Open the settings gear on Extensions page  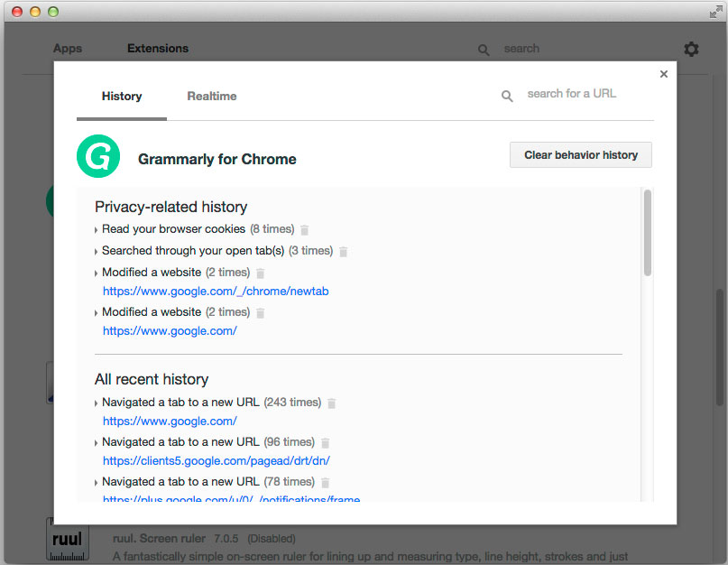691,49
